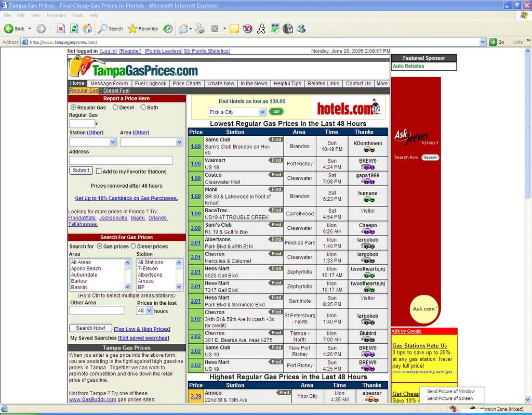Select Apollo Beach in Area list

coord(86,269)
